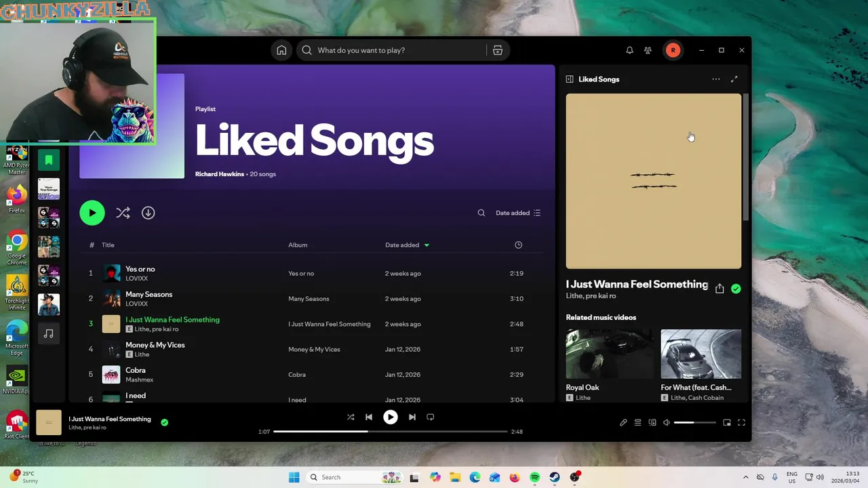Open Richard Hawkins profile link

pyautogui.click(x=220, y=174)
